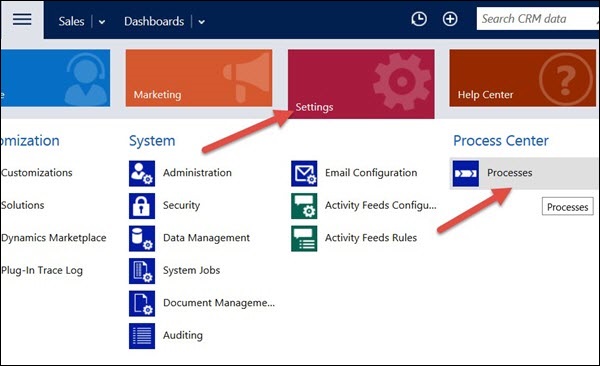Click the Auditing list icon

[142, 336]
